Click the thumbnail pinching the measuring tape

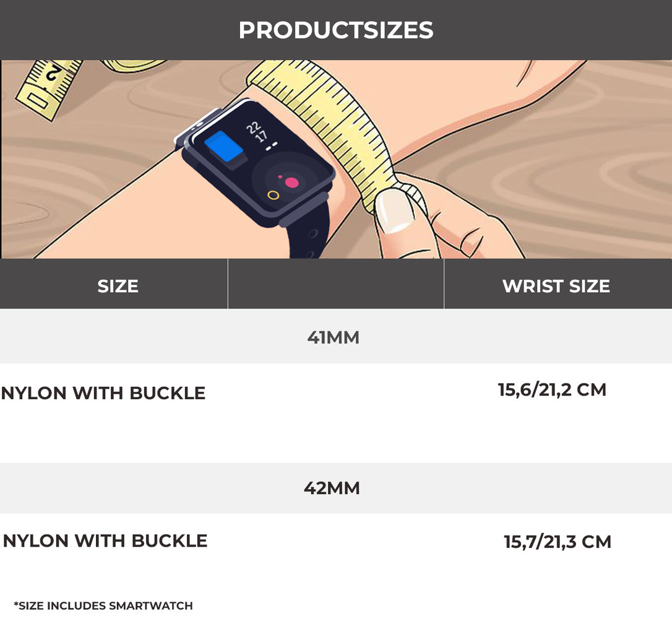tap(392, 210)
